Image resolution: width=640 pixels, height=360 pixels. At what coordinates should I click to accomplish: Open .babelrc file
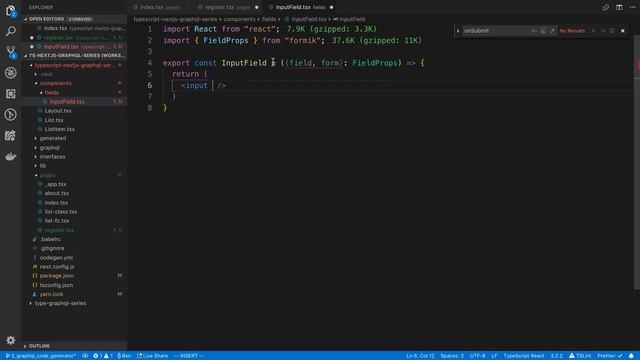[x=74, y=239]
